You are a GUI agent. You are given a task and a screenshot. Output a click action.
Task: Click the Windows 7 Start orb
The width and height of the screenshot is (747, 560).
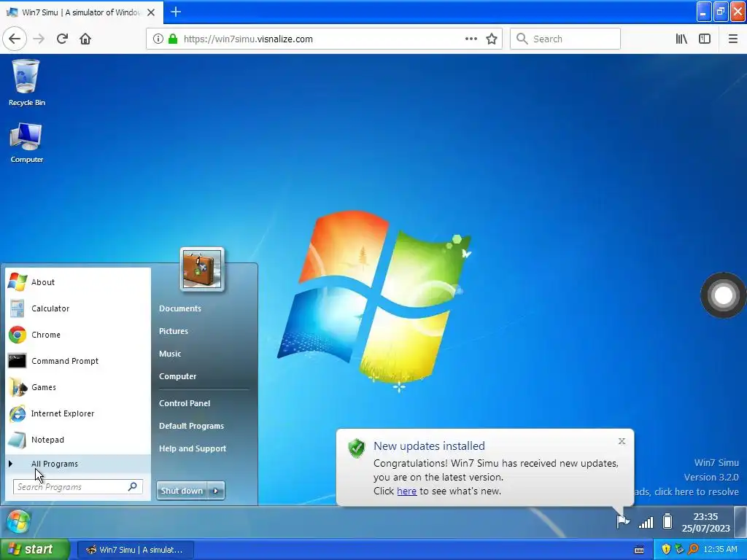click(18, 521)
